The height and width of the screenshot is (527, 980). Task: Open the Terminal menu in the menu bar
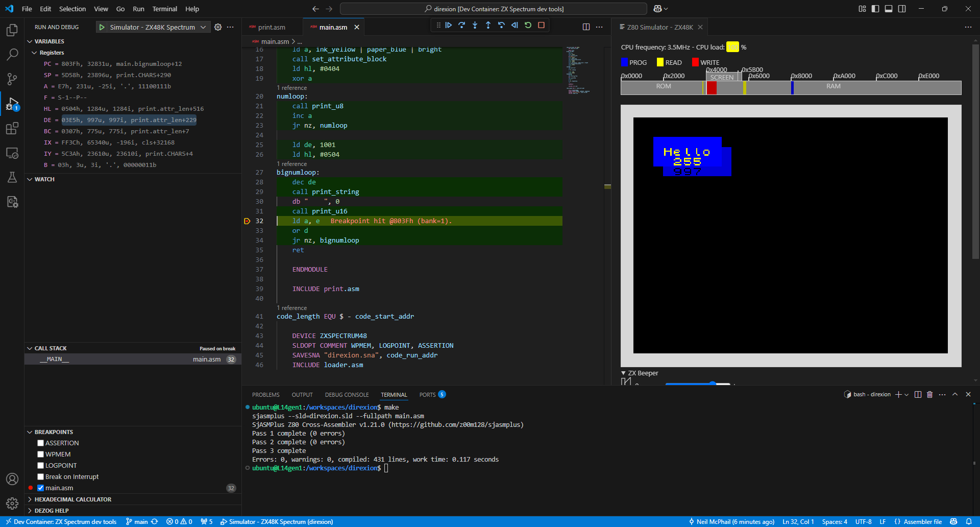(164, 9)
